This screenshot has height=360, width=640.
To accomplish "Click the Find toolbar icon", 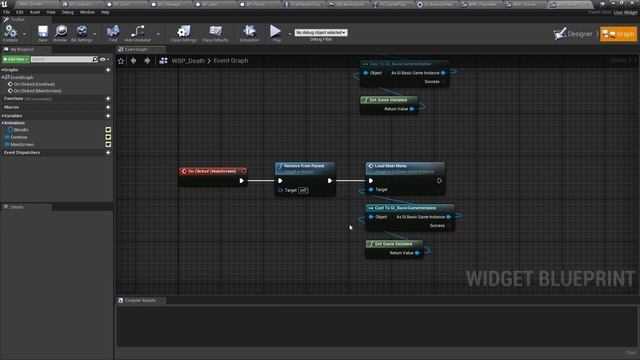I will (x=113, y=33).
